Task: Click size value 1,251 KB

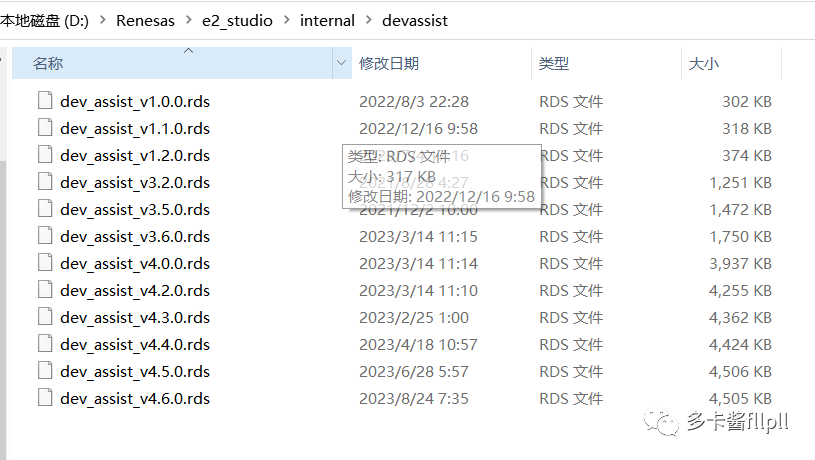Action: [x=741, y=182]
